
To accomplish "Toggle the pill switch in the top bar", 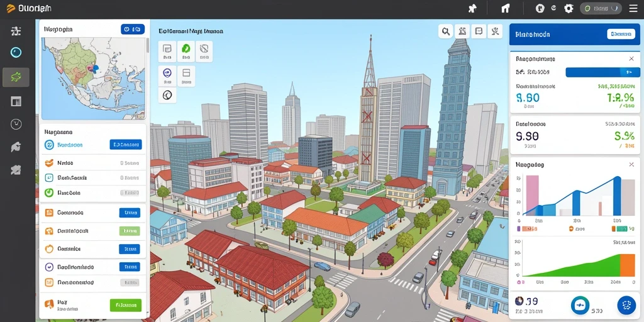I will 601,8.
